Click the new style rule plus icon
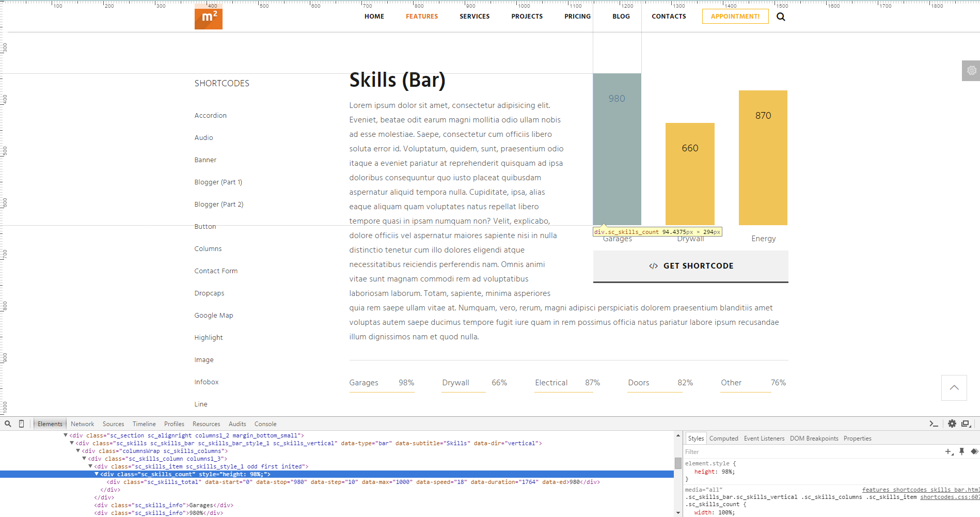The height and width of the screenshot is (517, 980). click(949, 451)
